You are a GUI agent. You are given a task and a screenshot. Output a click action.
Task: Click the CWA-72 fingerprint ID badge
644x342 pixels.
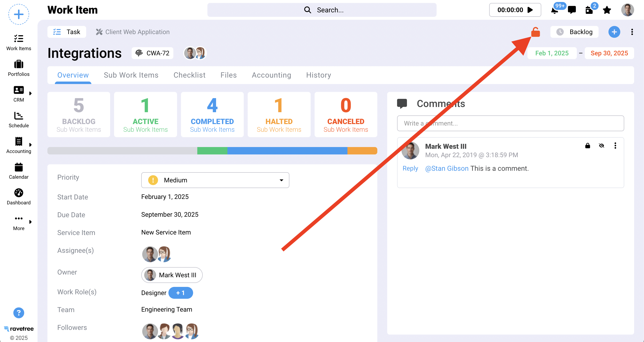[153, 53]
